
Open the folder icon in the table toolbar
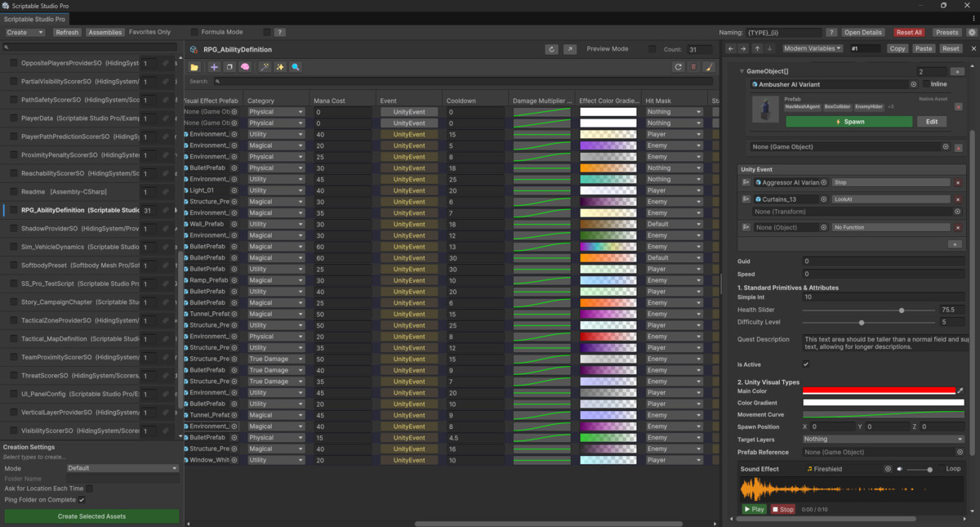coord(194,68)
